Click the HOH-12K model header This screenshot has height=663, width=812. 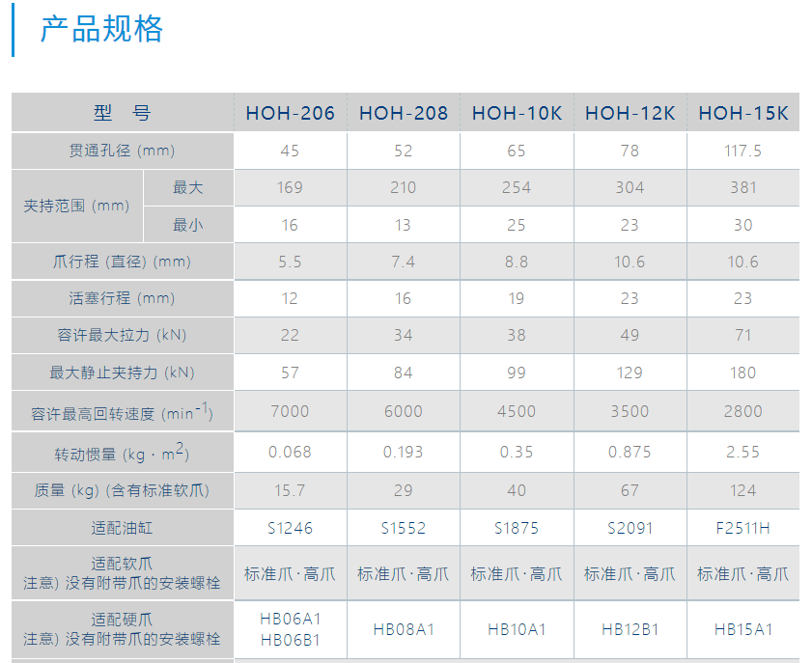(630, 114)
